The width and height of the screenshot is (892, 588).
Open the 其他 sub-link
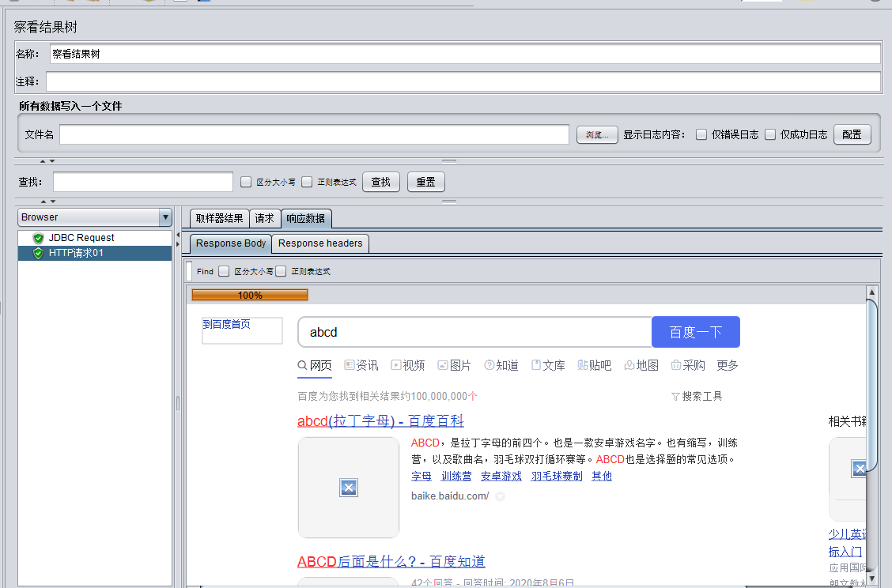point(602,476)
